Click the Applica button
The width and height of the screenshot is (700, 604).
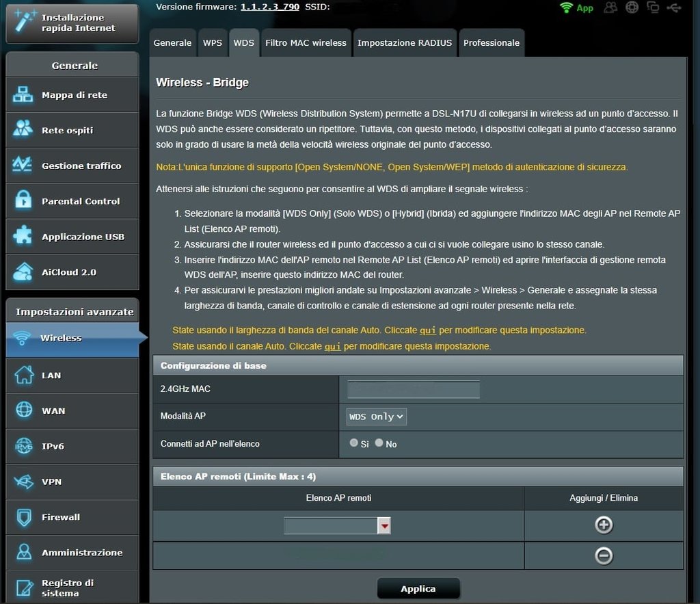click(418, 588)
